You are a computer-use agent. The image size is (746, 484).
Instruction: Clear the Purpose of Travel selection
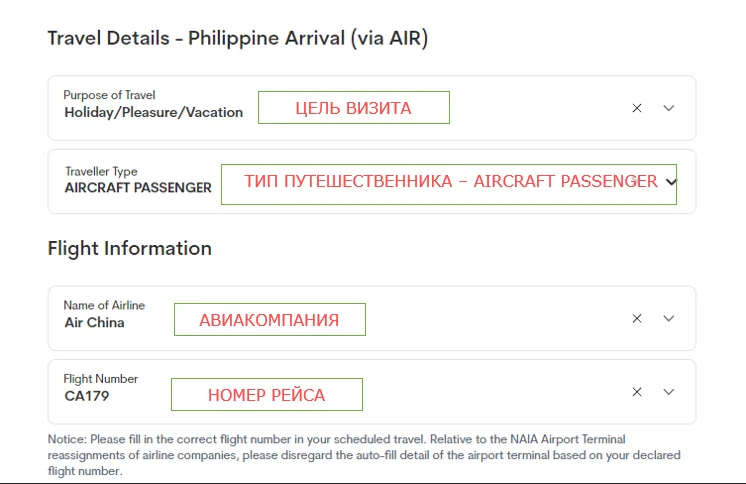(x=637, y=108)
